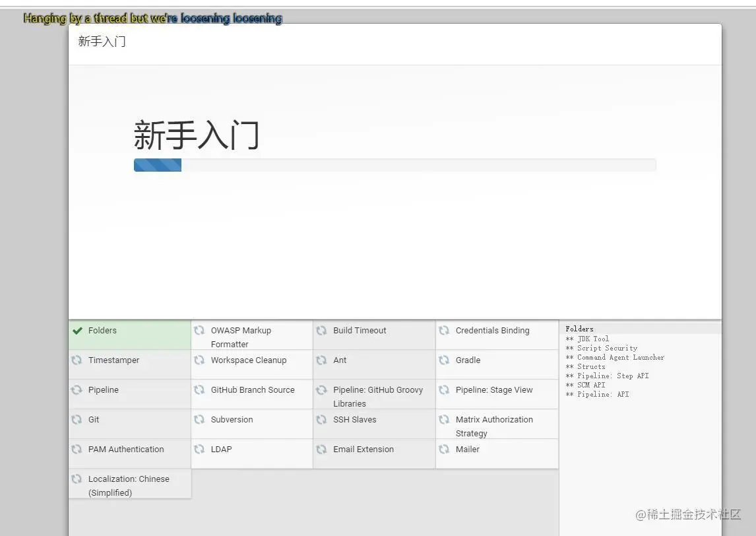Image resolution: width=756 pixels, height=536 pixels.
Task: Click the Mailer plugin label
Action: pyautogui.click(x=467, y=449)
